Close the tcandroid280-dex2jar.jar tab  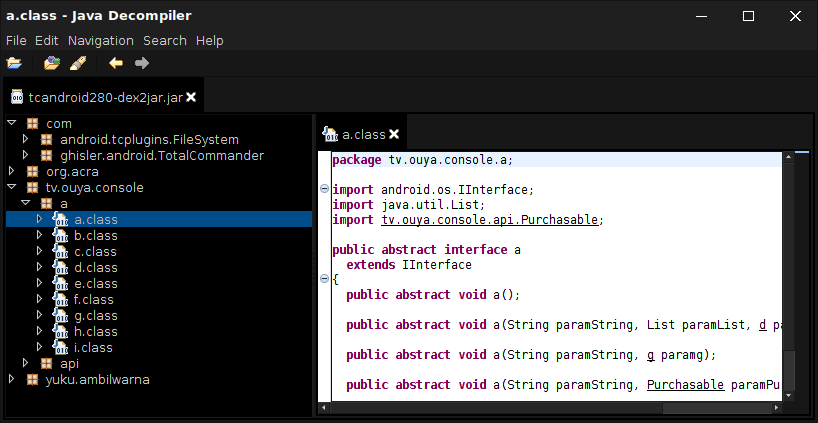[x=191, y=97]
